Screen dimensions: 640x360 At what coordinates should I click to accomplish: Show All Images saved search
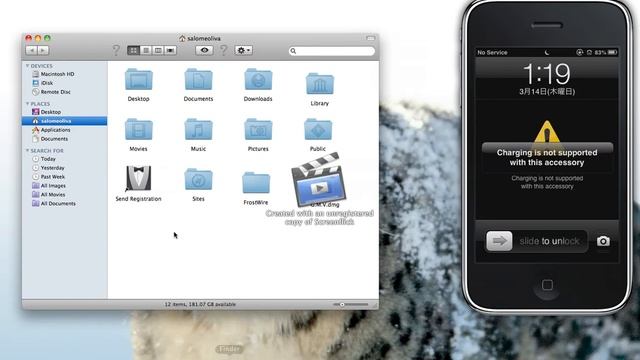click(49, 186)
